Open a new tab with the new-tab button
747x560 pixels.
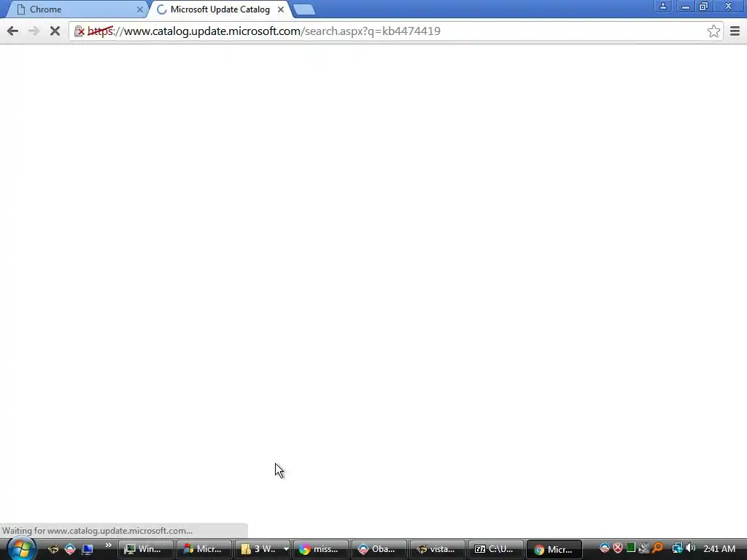pos(304,9)
